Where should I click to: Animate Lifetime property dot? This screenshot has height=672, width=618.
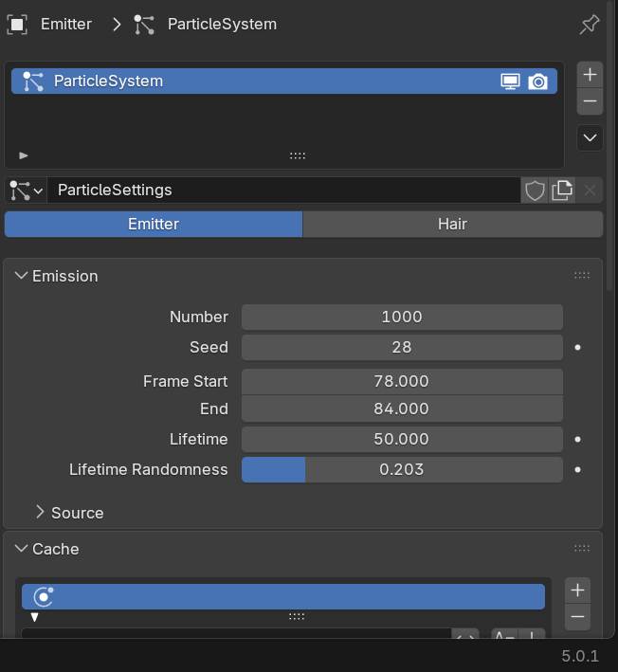(x=577, y=439)
